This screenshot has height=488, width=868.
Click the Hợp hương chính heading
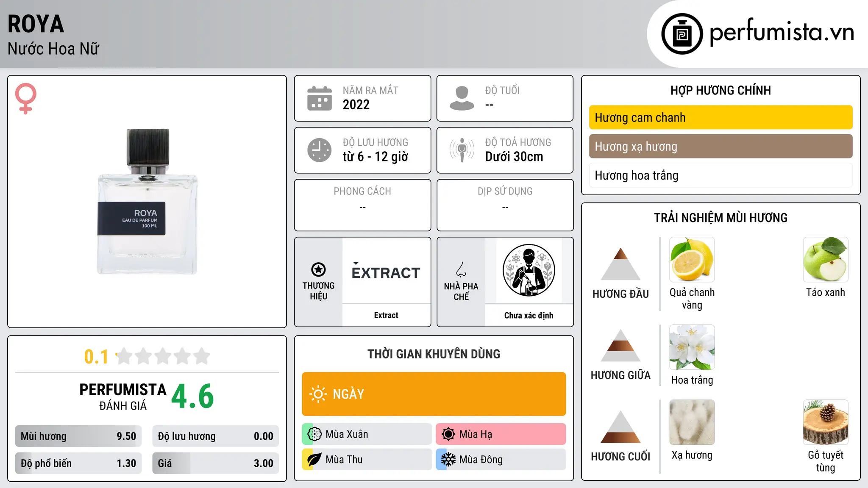pyautogui.click(x=721, y=90)
